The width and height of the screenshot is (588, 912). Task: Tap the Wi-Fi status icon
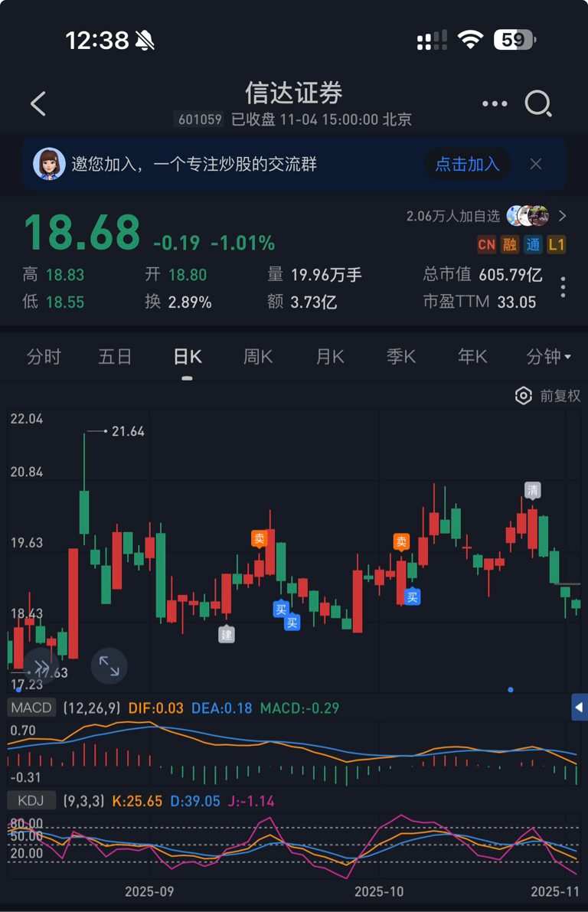click(x=470, y=40)
